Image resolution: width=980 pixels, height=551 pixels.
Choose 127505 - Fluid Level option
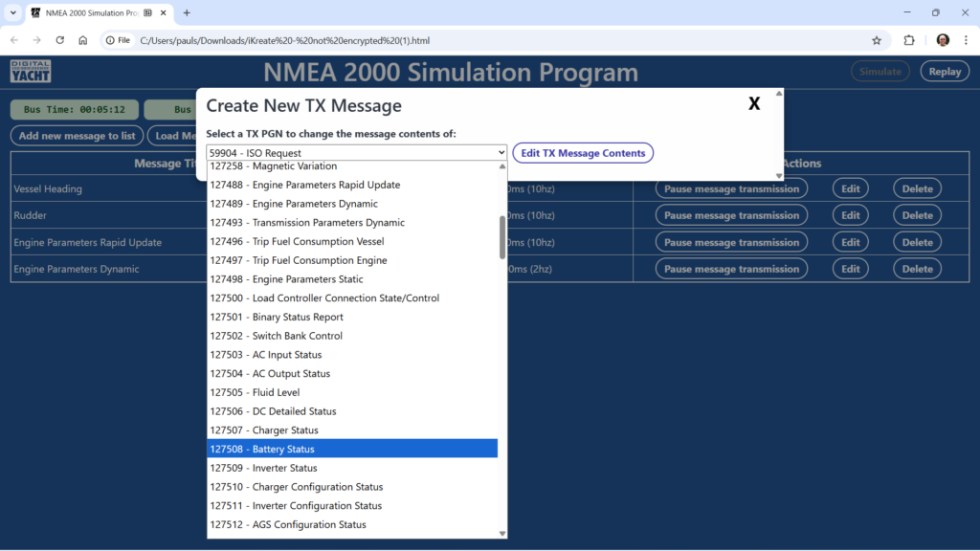pos(352,392)
